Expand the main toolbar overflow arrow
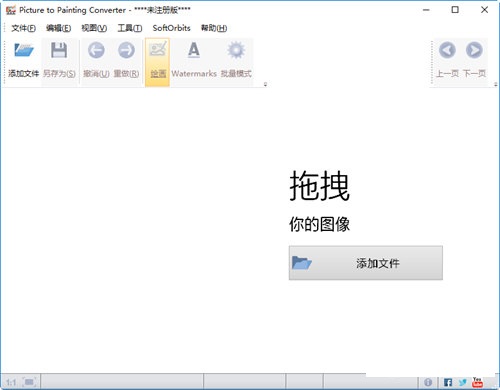This screenshot has width=500, height=390. tap(265, 84)
